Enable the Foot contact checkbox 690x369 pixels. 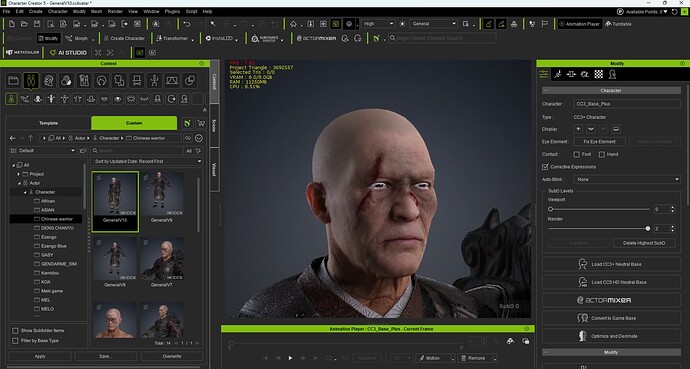point(576,154)
